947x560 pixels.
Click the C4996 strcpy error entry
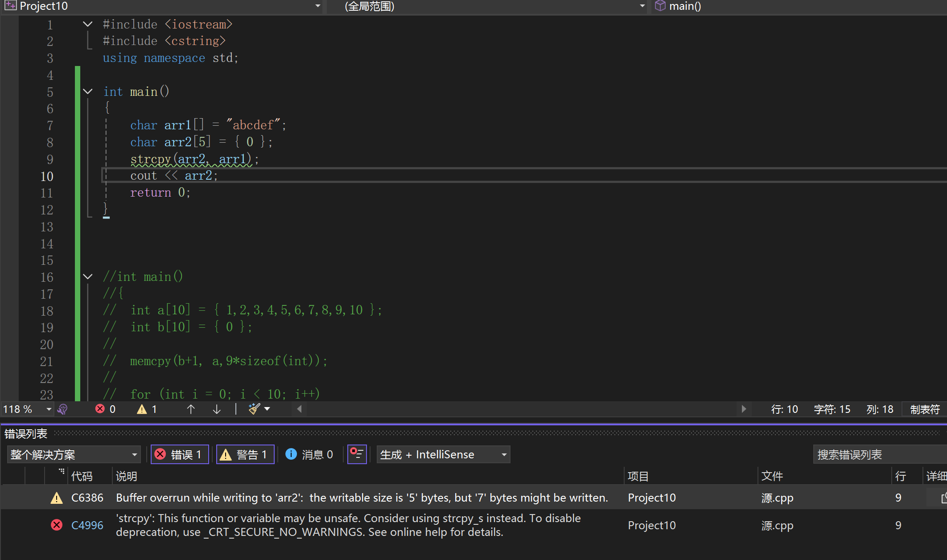(x=312, y=525)
